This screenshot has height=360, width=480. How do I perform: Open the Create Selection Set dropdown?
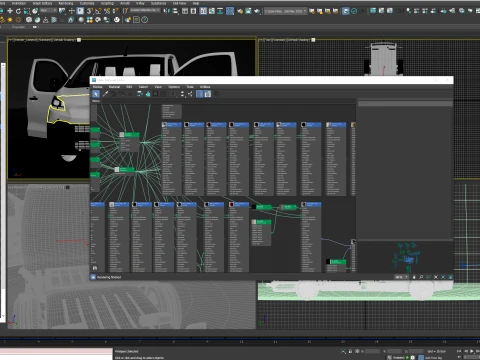[145, 11]
